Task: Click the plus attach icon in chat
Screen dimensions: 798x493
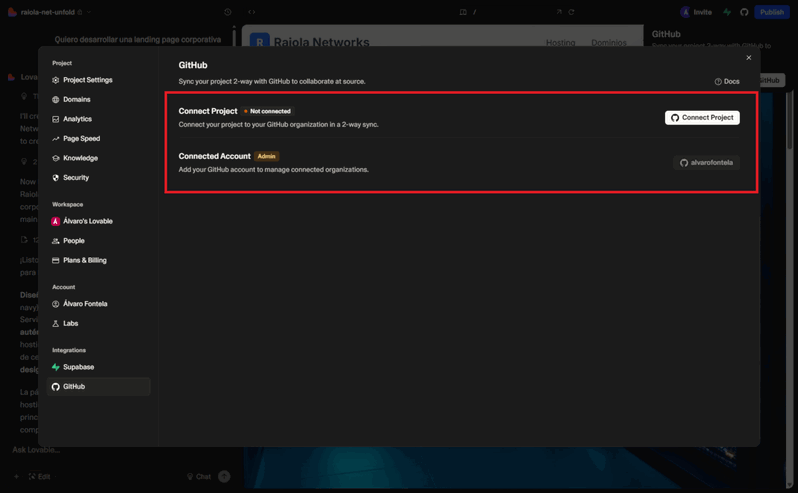Action: click(16, 477)
